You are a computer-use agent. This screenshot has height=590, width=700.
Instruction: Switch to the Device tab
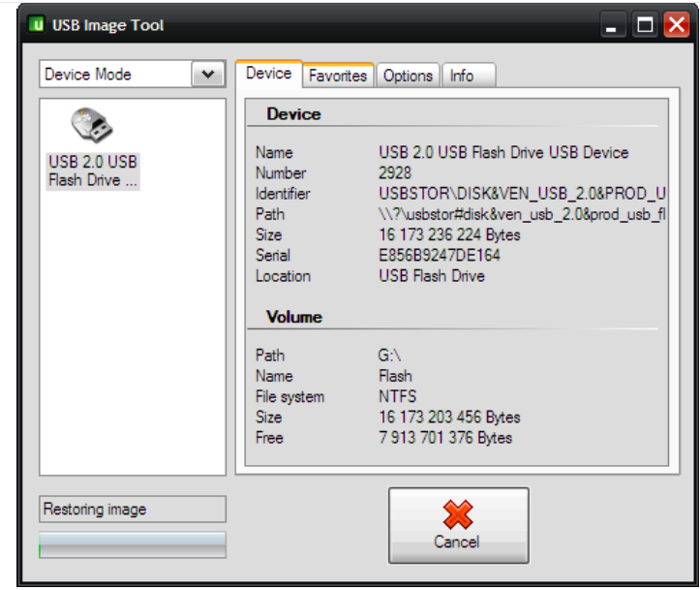[268, 74]
